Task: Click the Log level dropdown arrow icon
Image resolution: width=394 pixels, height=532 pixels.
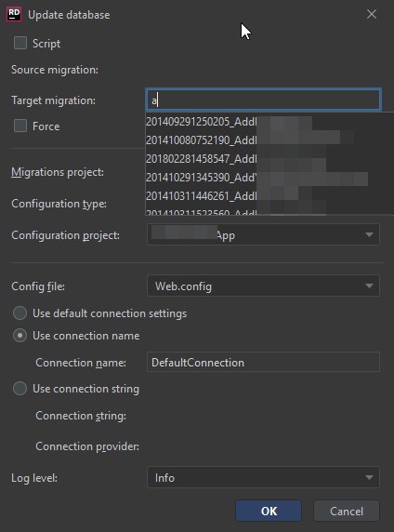Action: [x=369, y=477]
